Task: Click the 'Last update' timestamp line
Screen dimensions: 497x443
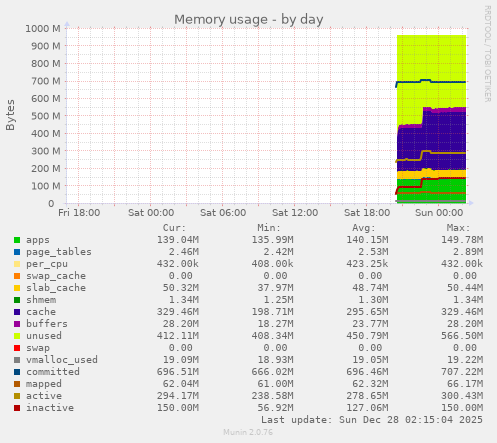Action: [x=372, y=420]
